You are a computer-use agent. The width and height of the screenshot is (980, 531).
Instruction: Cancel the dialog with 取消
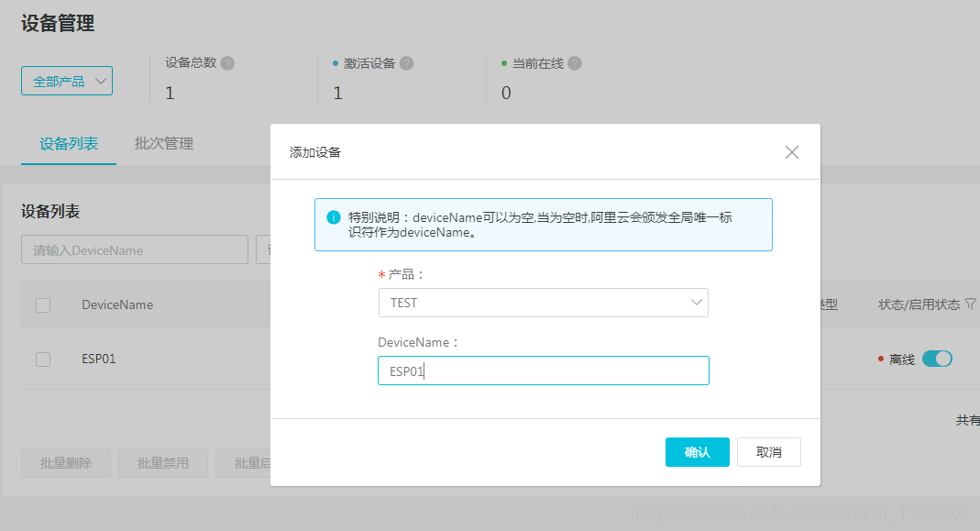(768, 451)
